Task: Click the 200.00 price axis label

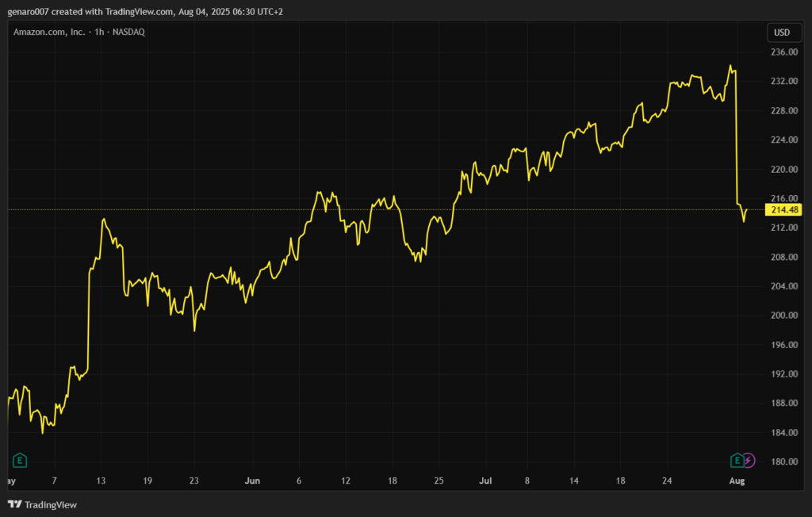Action: click(783, 316)
